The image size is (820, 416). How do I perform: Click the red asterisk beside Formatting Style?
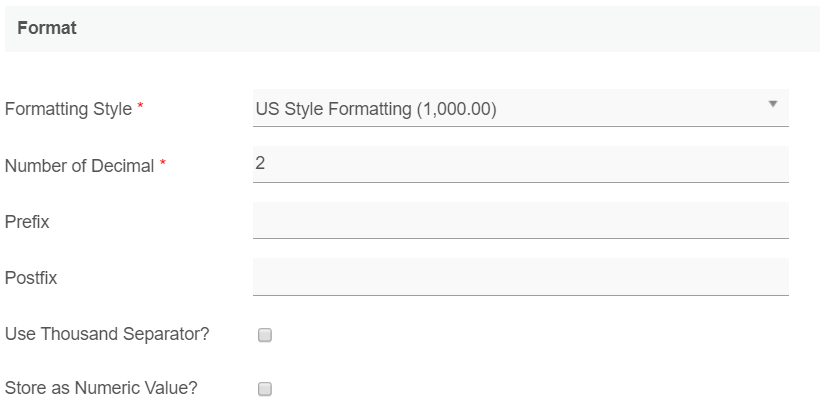point(140,108)
